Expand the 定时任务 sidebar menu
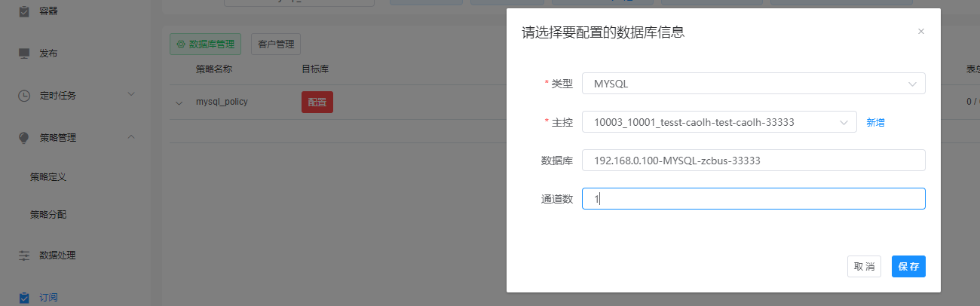980x306 pixels. (130, 95)
